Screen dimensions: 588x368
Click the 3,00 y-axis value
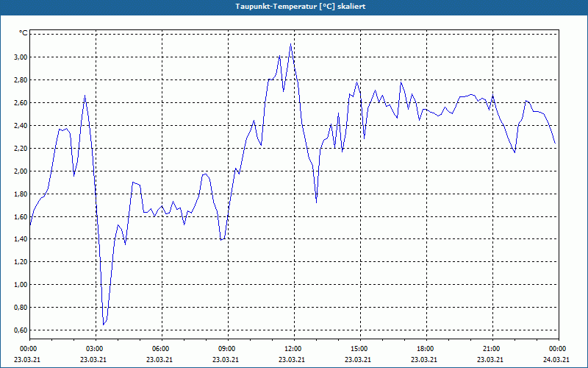(x=21, y=57)
